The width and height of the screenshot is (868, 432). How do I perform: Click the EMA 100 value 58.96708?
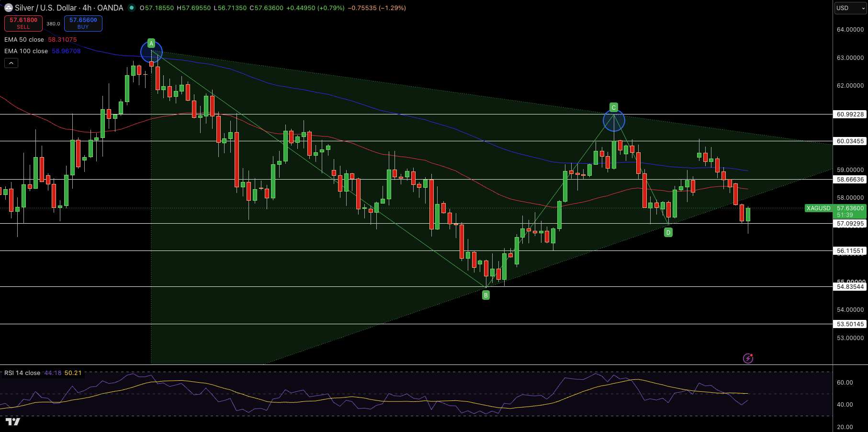(66, 51)
